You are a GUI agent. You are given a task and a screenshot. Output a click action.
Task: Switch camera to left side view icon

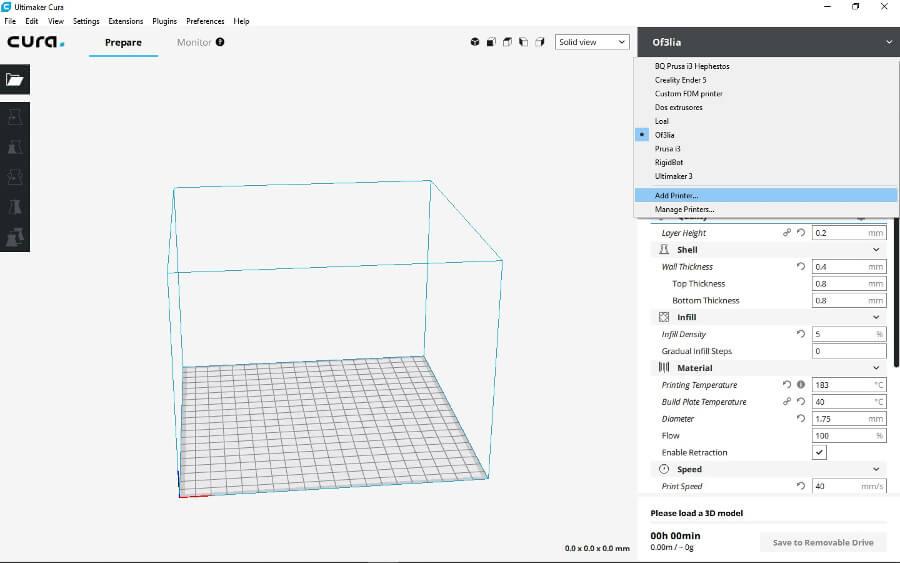[x=523, y=42]
